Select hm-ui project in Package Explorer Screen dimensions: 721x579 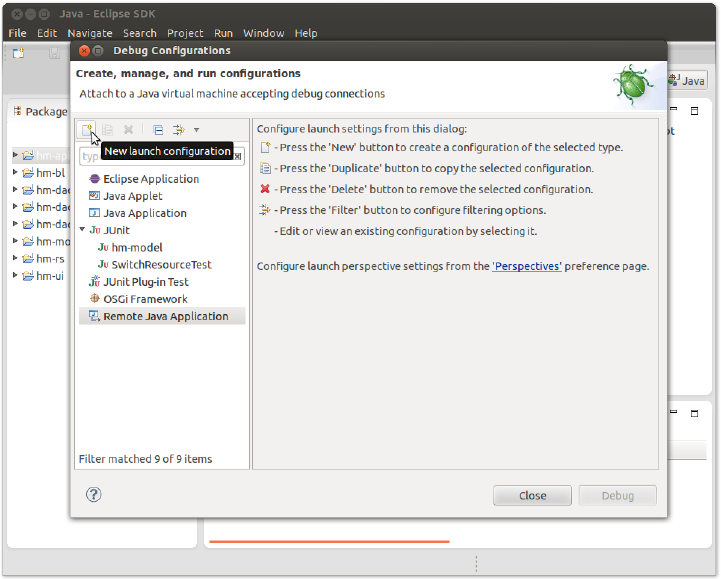click(50, 276)
